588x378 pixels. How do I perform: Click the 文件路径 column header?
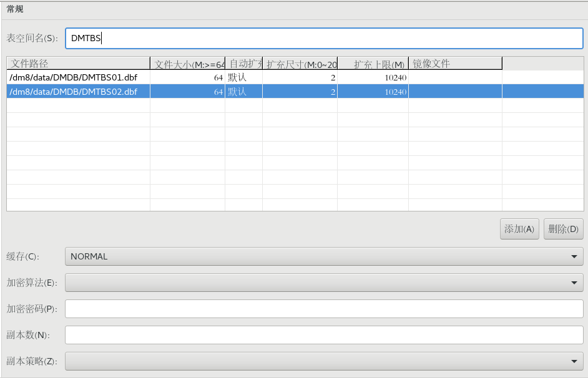tap(79, 64)
